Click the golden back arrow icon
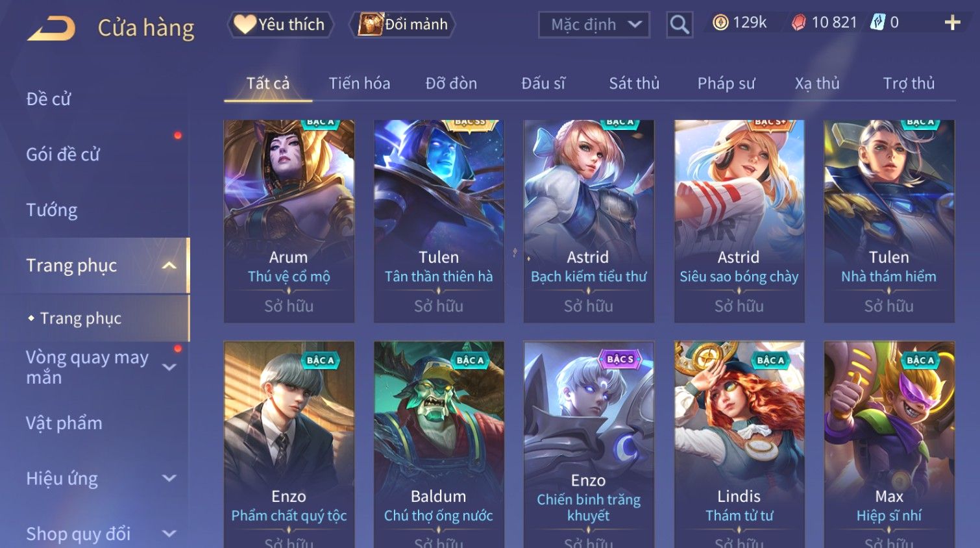Image resolution: width=980 pixels, height=548 pixels. pyautogui.click(x=51, y=29)
